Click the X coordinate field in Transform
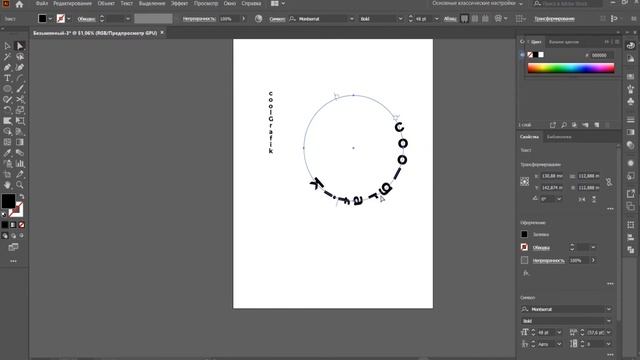This screenshot has height=360, width=640. coord(552,176)
